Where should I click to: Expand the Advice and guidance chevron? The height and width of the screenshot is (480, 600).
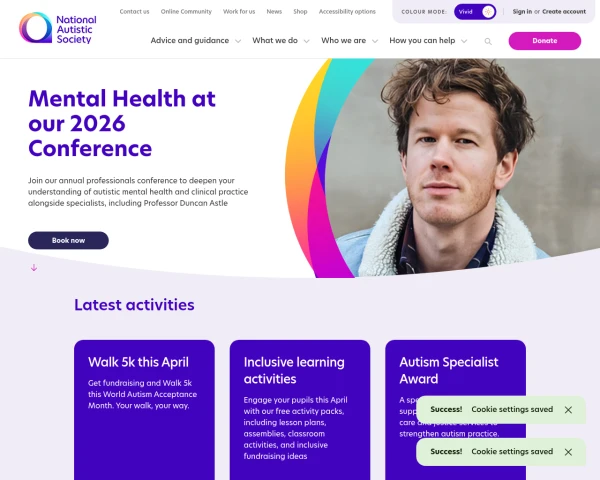tap(238, 41)
